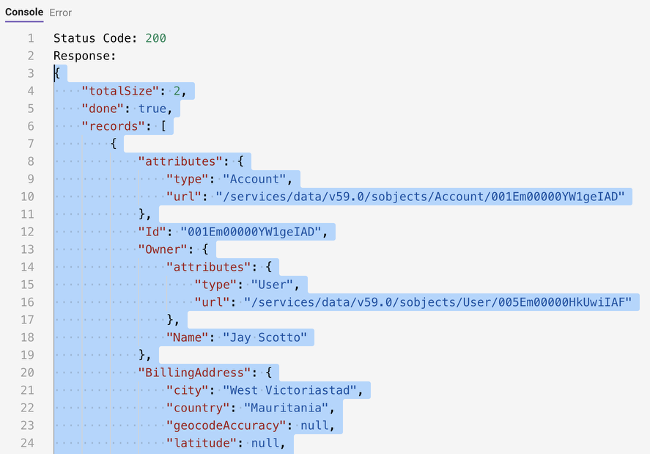
Task: Click the "Name" key on line 18
Action: point(187,337)
